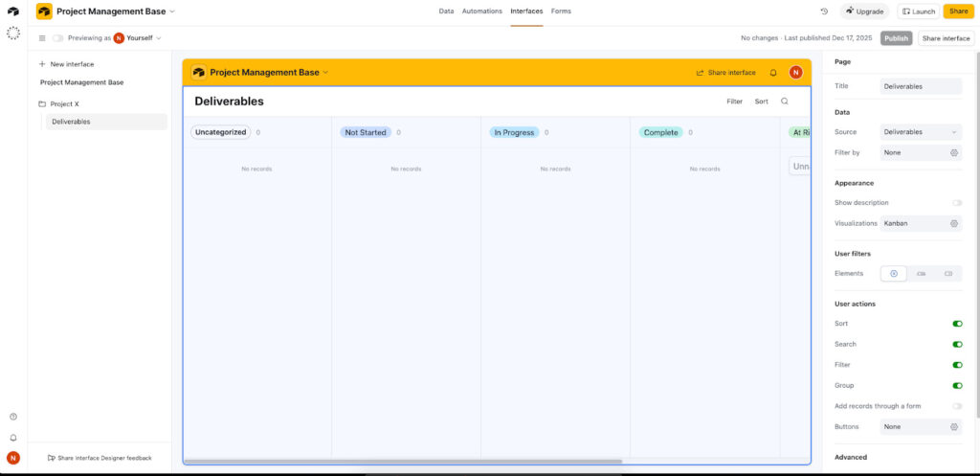980x476 pixels.
Task: Click the Complete column label
Action: coord(660,132)
